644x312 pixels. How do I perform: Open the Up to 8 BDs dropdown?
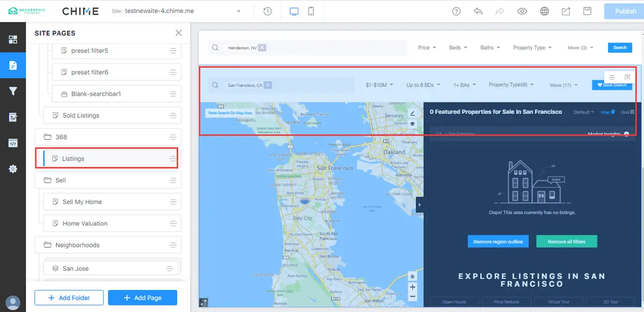(x=423, y=85)
